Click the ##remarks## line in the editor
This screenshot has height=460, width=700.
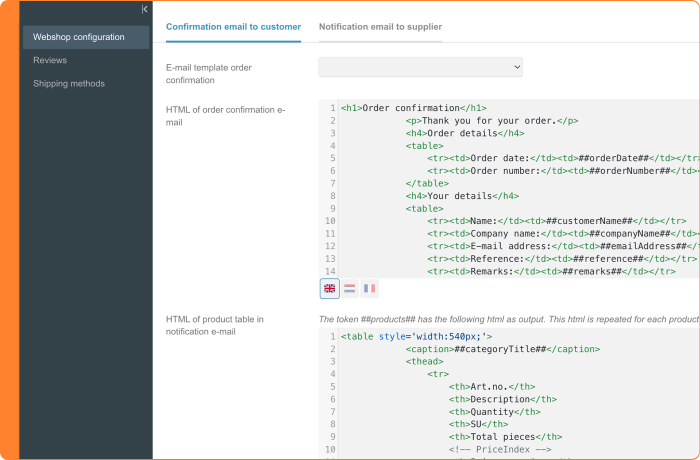click(x=551, y=271)
